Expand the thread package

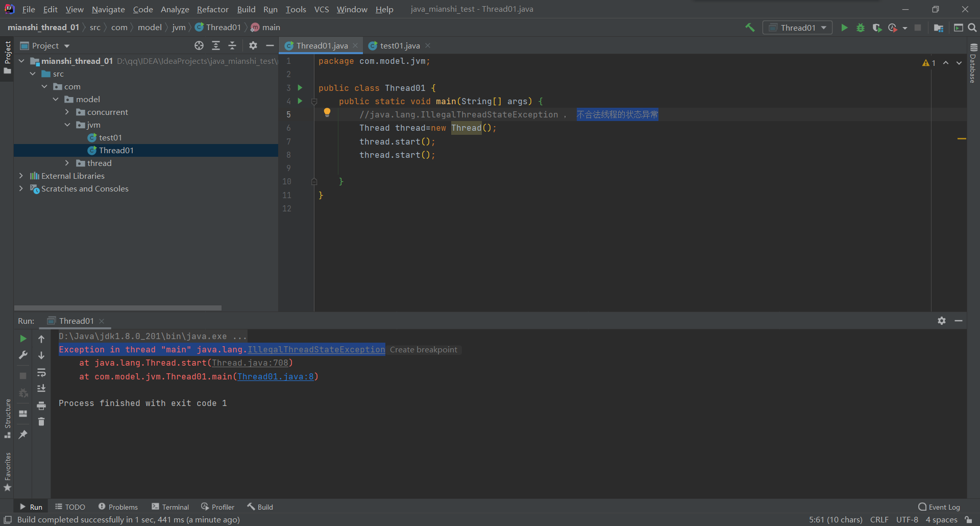[x=67, y=163]
